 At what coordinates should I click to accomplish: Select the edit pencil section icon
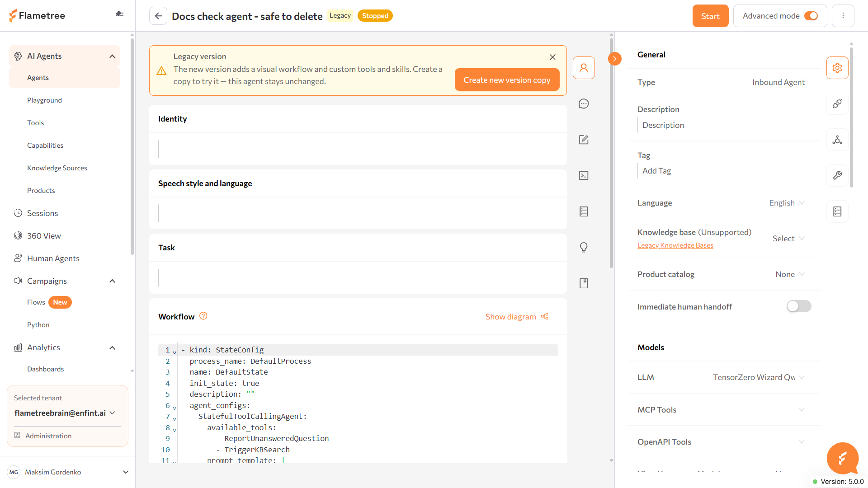pos(584,140)
